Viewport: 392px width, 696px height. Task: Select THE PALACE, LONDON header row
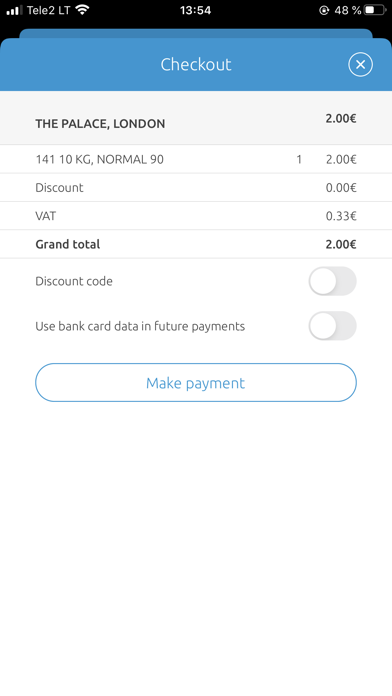tap(196, 118)
